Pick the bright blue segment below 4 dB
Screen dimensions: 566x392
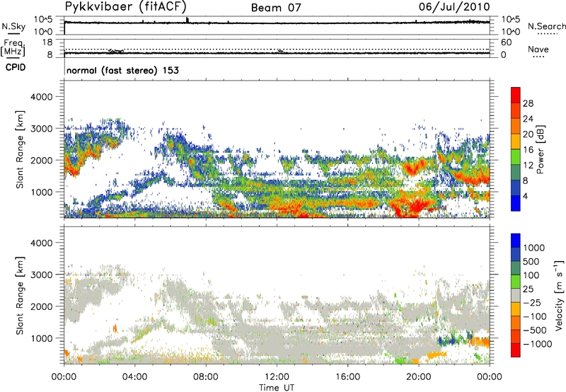(516, 204)
